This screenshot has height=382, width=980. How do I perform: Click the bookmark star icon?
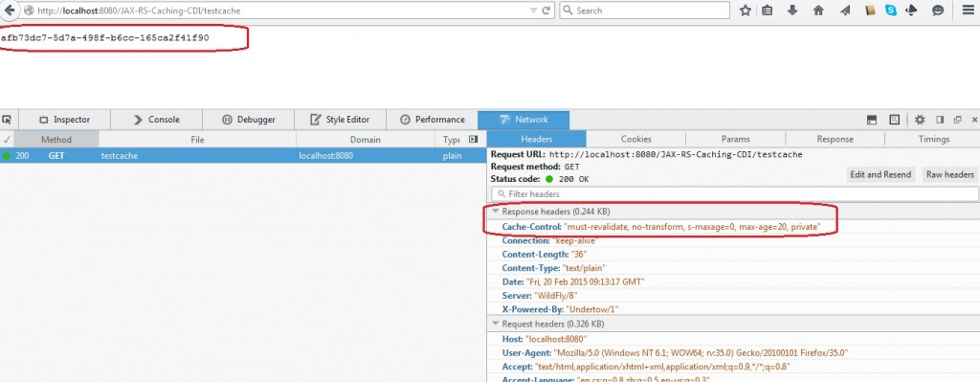tap(745, 11)
